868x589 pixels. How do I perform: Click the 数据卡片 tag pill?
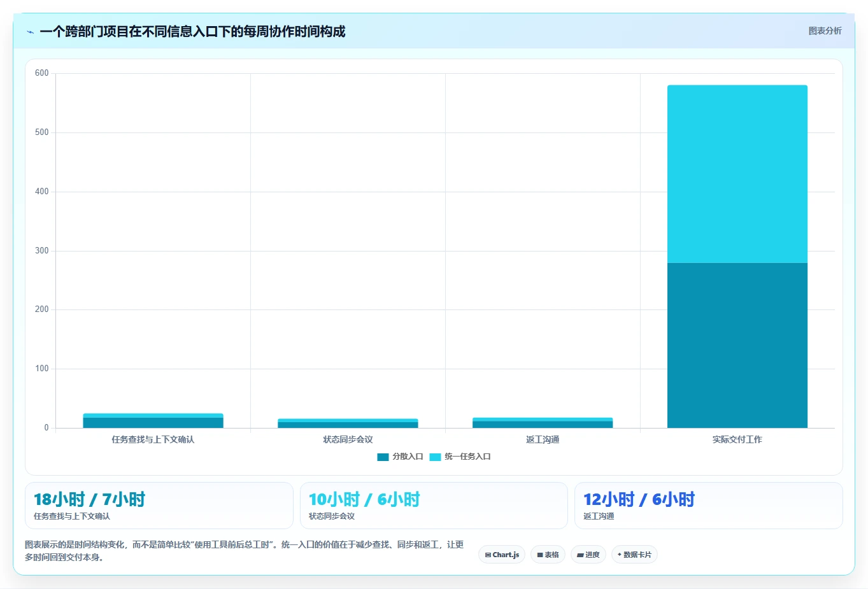tap(634, 555)
